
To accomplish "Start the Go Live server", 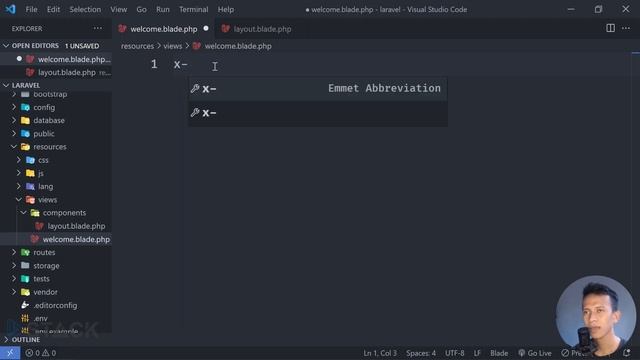I will (x=535, y=353).
